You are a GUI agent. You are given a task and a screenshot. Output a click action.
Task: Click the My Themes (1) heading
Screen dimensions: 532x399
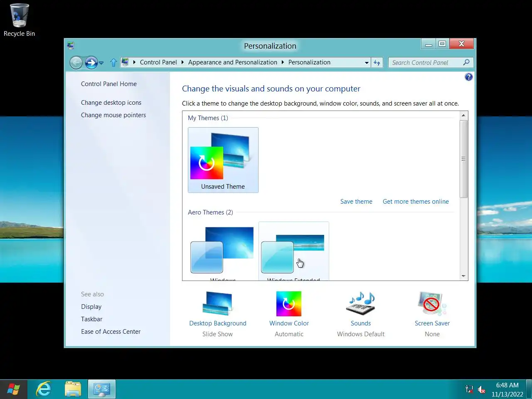pyautogui.click(x=208, y=118)
